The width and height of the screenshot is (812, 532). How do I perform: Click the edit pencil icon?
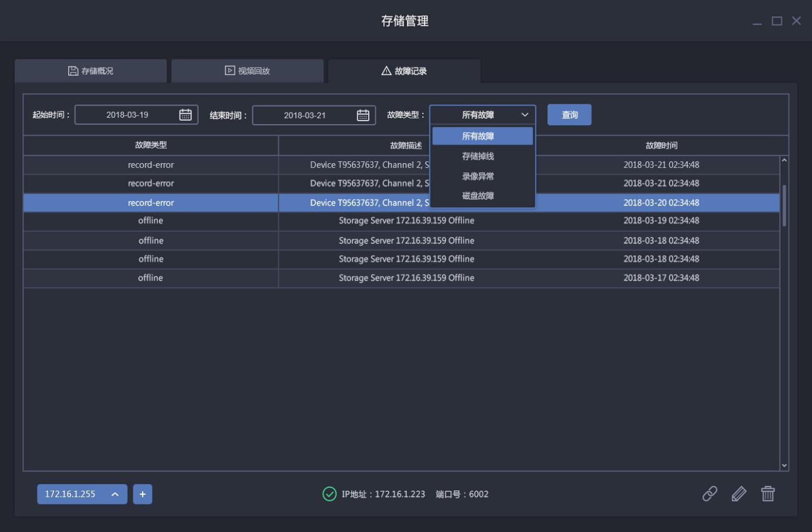739,494
